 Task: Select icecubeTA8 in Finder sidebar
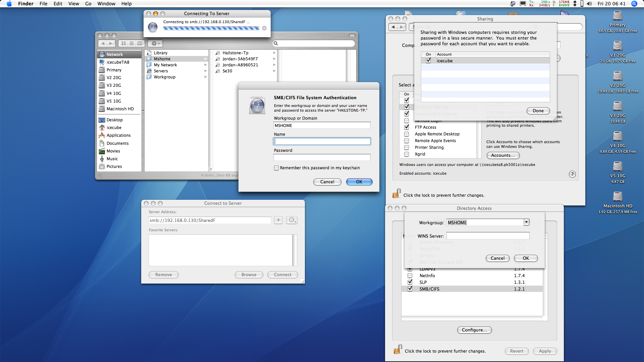pyautogui.click(x=119, y=62)
